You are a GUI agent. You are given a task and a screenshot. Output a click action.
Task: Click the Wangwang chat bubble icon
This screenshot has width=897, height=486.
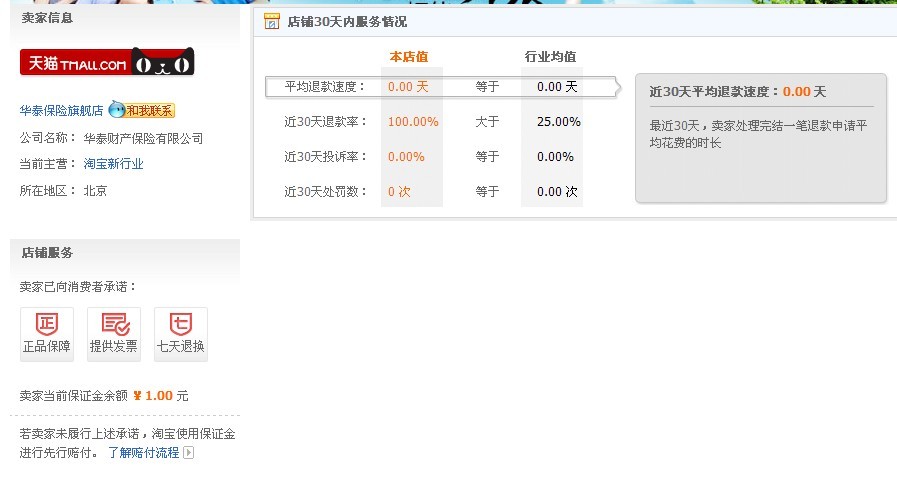coord(116,109)
